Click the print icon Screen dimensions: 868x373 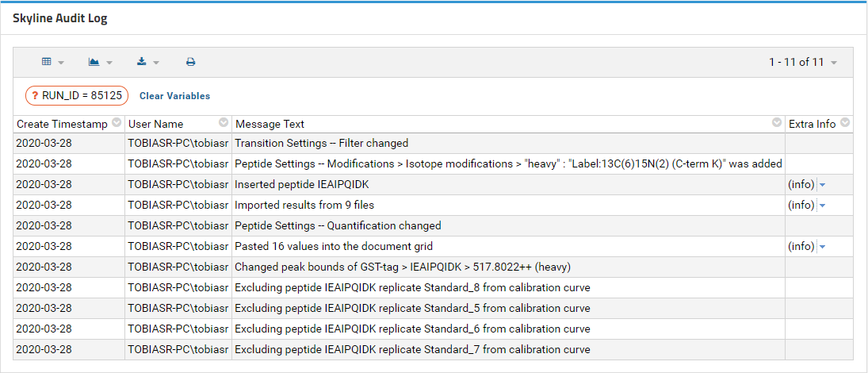(190, 62)
